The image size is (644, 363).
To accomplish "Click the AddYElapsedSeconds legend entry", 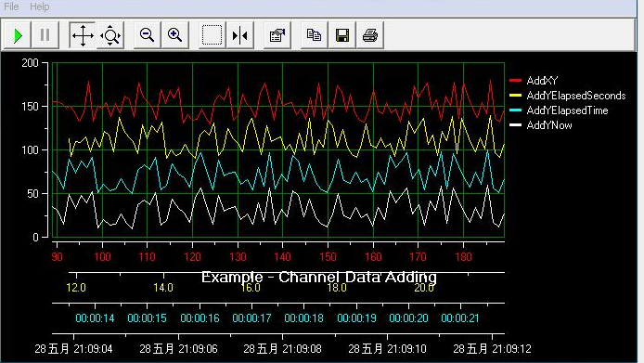I will [576, 96].
